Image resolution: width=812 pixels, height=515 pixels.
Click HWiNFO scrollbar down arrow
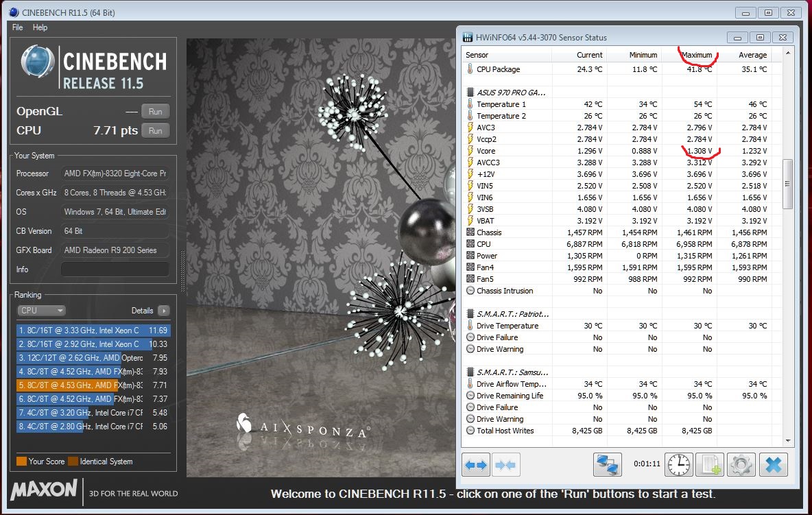tap(788, 441)
